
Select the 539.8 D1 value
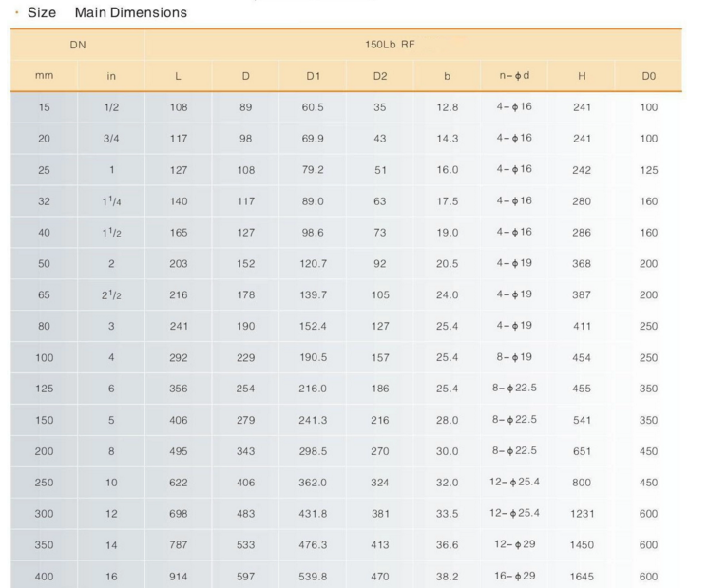(x=313, y=577)
